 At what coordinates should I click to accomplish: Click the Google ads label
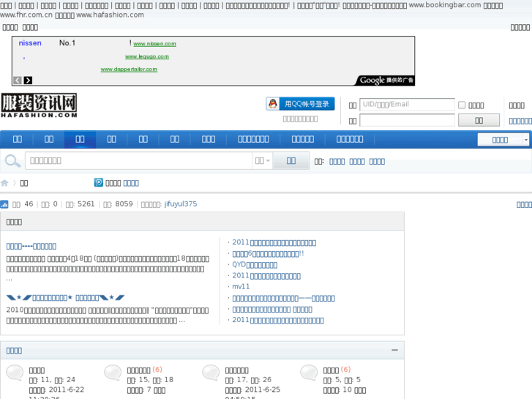coord(386,80)
